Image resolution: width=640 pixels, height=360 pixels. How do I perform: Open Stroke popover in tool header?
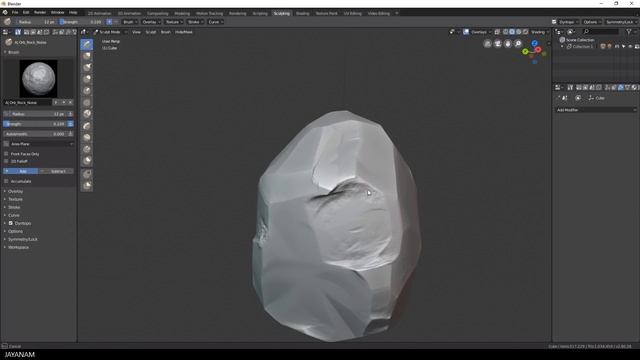196,22
